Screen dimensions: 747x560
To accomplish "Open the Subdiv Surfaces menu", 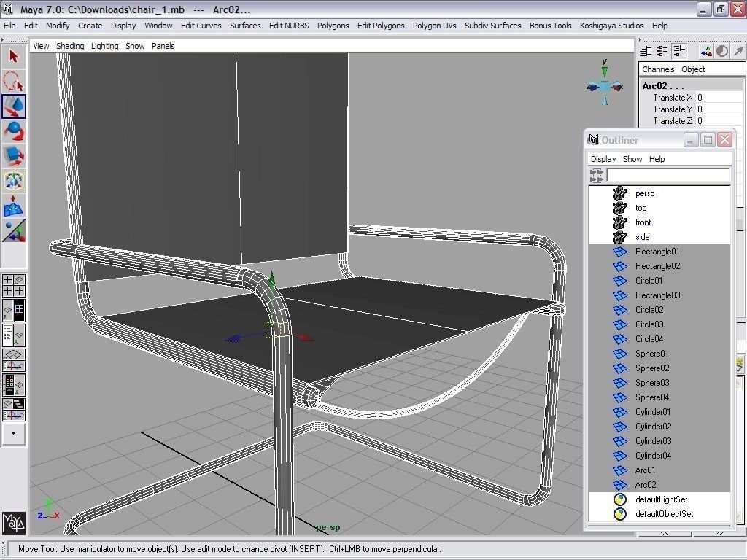I will click(x=493, y=26).
